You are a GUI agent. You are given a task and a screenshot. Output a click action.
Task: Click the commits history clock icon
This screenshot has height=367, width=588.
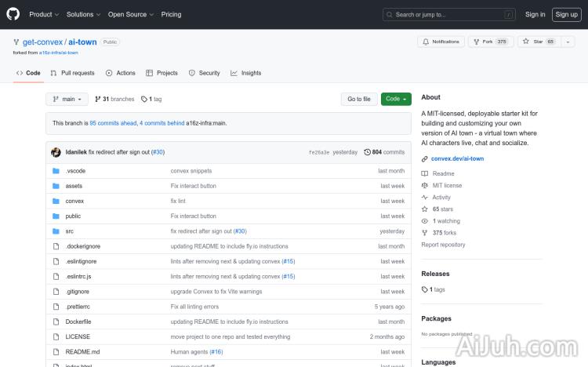tap(367, 152)
